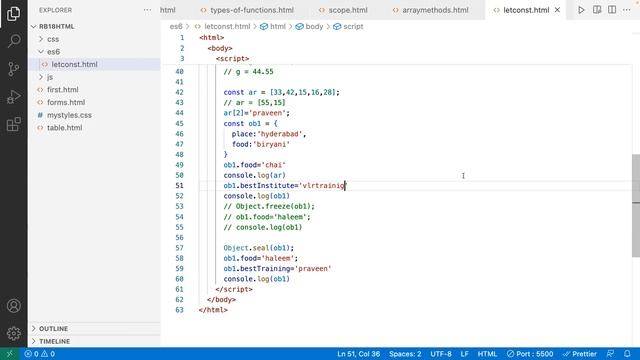Click Port : 5500 Live Server status
This screenshot has width=640, height=360.
pyautogui.click(x=530, y=354)
